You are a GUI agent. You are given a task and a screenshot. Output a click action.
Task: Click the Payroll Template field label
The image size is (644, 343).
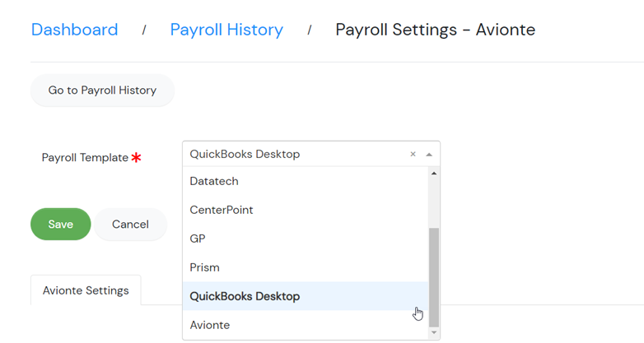(85, 158)
